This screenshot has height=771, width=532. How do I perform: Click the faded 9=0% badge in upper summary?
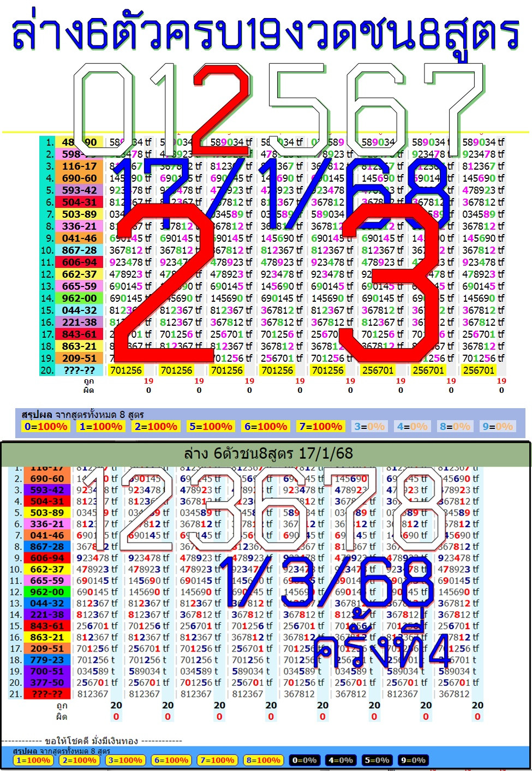(498, 427)
